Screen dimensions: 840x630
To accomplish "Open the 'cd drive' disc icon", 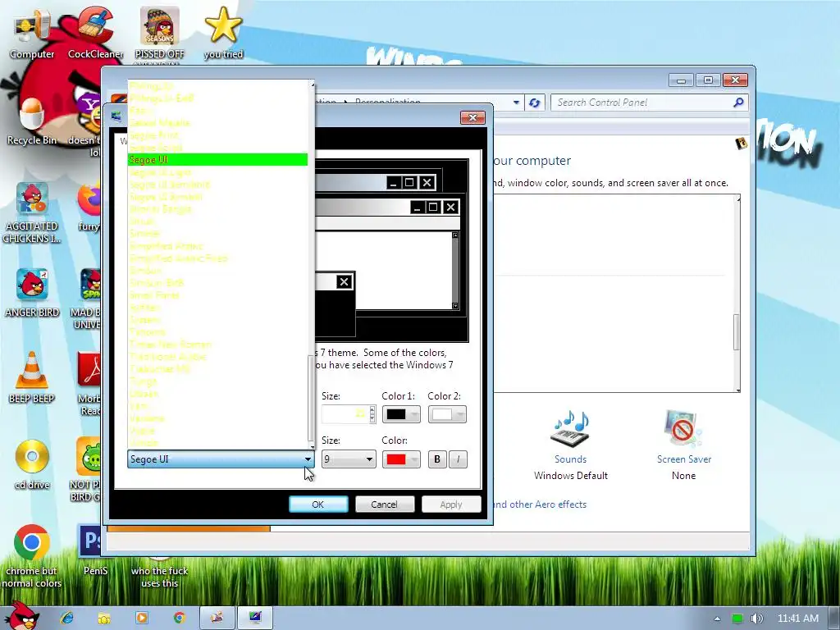I will click(32, 465).
